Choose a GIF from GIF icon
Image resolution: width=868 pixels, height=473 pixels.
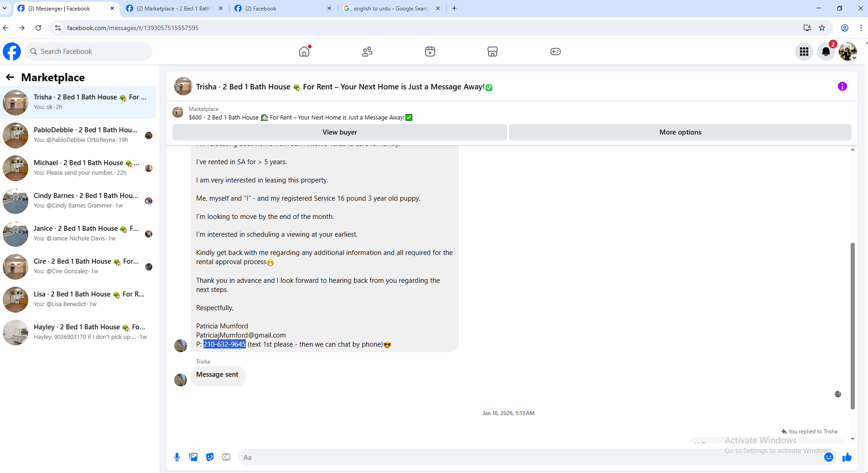pos(226,457)
